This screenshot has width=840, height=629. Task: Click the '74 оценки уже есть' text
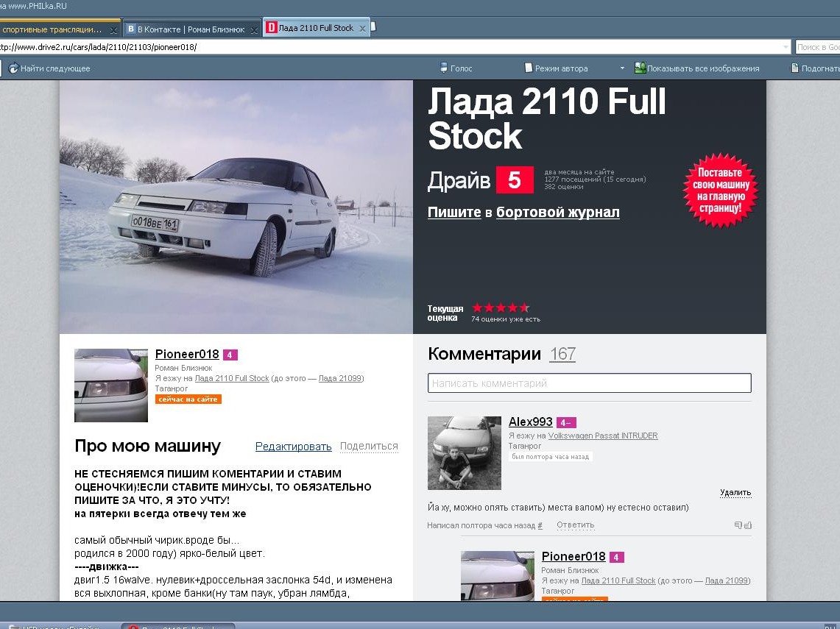pyautogui.click(x=506, y=319)
